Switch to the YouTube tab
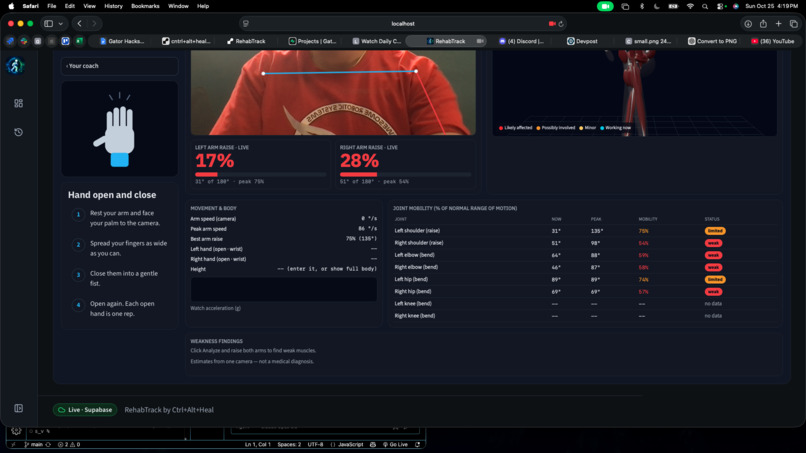 (773, 41)
